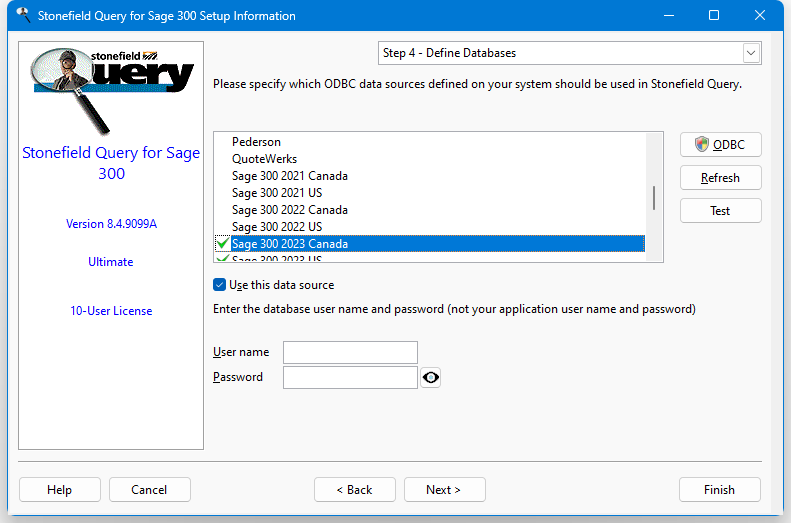Click the Ultimate edition label
791x523 pixels.
tap(110, 262)
